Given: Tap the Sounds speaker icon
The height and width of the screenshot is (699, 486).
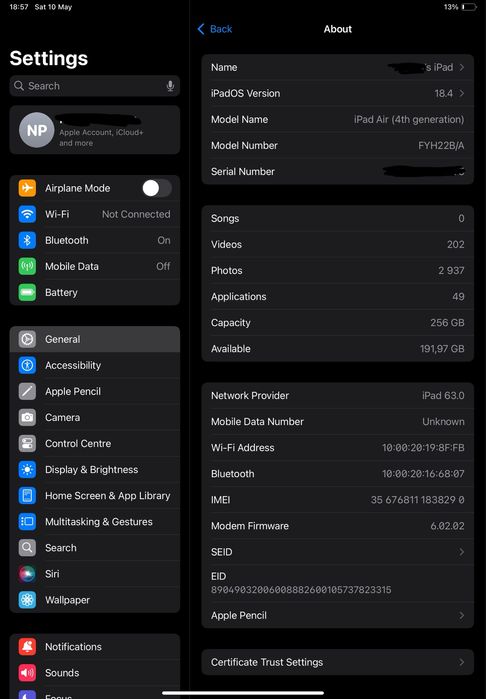Looking at the screenshot, I should (27, 673).
